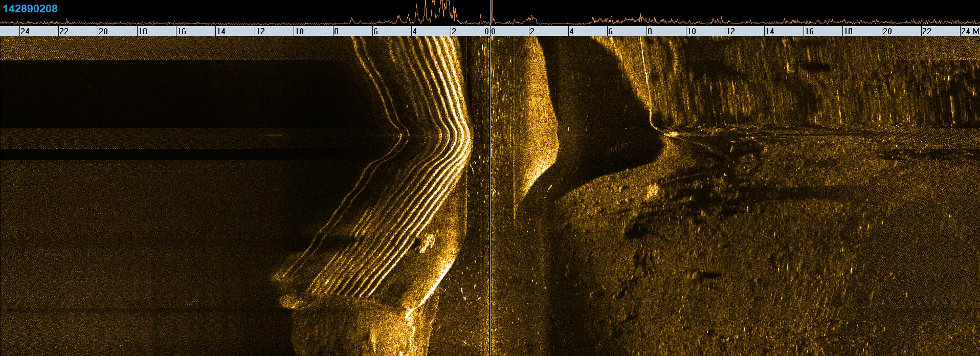Select the 24 mark on left range scale
980x356 pixels.
pos(25,31)
